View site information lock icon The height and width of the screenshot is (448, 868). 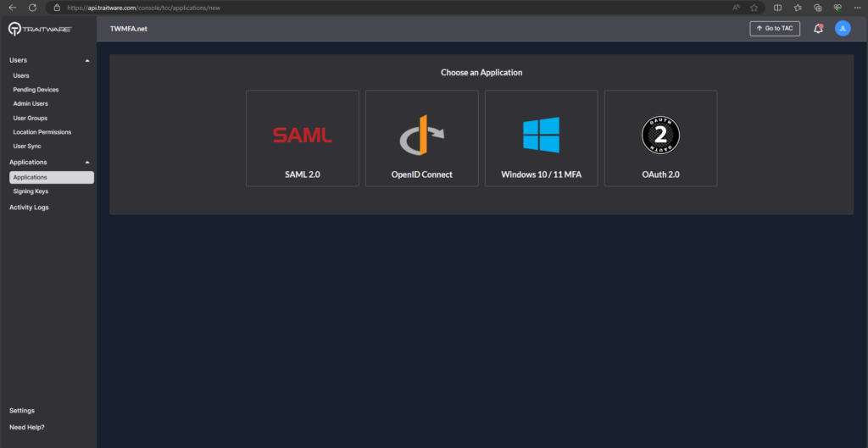(x=57, y=8)
